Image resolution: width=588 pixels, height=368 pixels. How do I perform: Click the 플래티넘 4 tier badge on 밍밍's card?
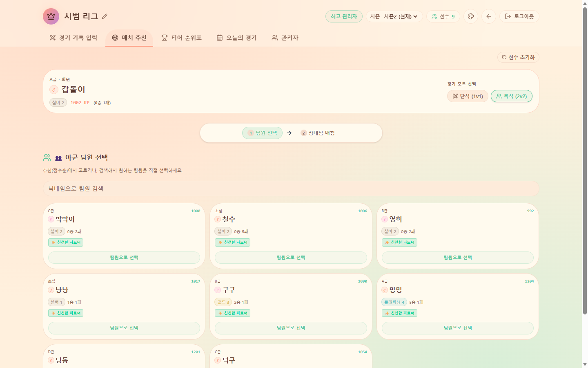point(394,302)
